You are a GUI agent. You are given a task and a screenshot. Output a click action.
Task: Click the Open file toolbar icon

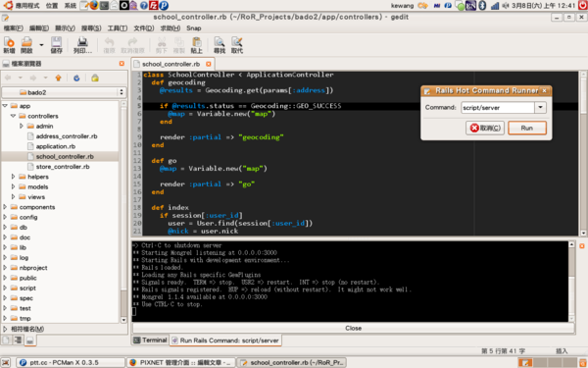[x=26, y=45]
